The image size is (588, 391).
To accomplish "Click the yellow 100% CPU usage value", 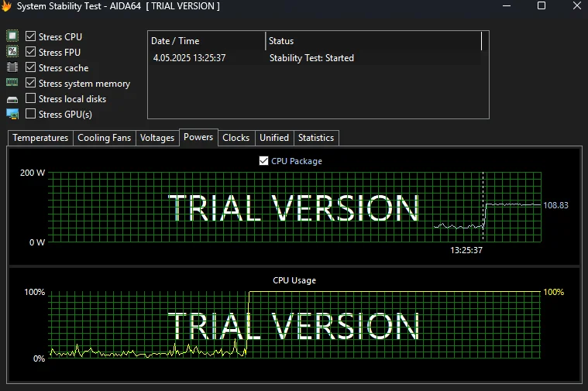I will tap(553, 292).
